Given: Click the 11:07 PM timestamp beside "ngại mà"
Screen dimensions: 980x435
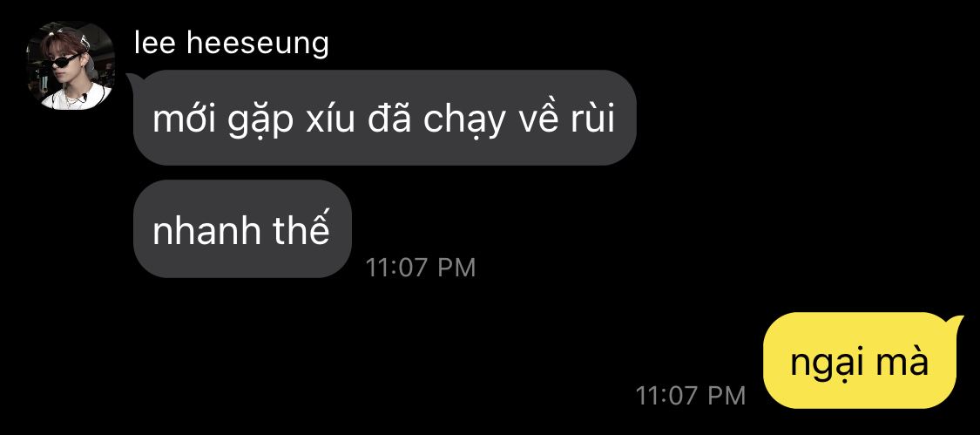Looking at the screenshot, I should (691, 396).
